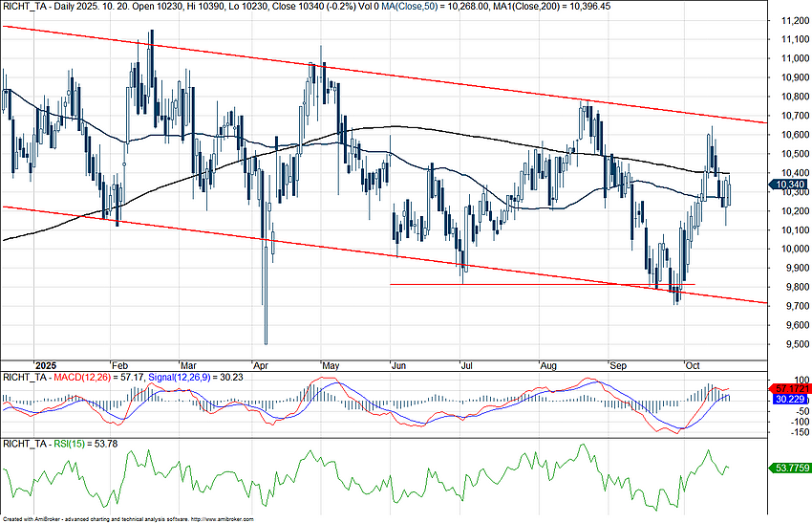Image resolution: width=812 pixels, height=523 pixels.
Task: Select the Aug marker on time axis
Action: (x=546, y=365)
